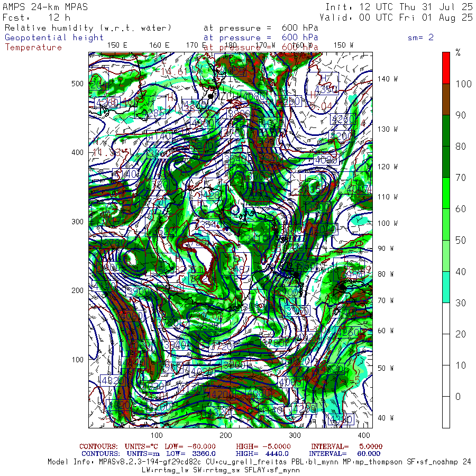Click the "140 W" longitude label
Viewport: 476px width, 476px height.
pyautogui.click(x=388, y=79)
